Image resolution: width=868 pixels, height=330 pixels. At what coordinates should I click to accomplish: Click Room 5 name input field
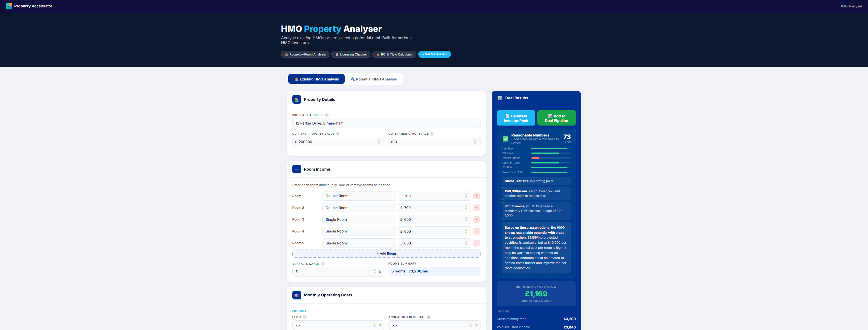pos(359,243)
